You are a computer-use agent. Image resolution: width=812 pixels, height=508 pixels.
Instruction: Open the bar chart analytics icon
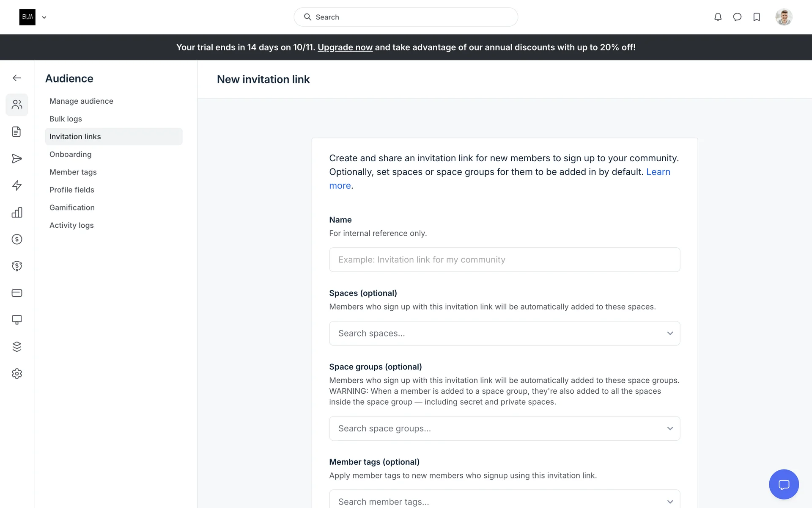[17, 213]
